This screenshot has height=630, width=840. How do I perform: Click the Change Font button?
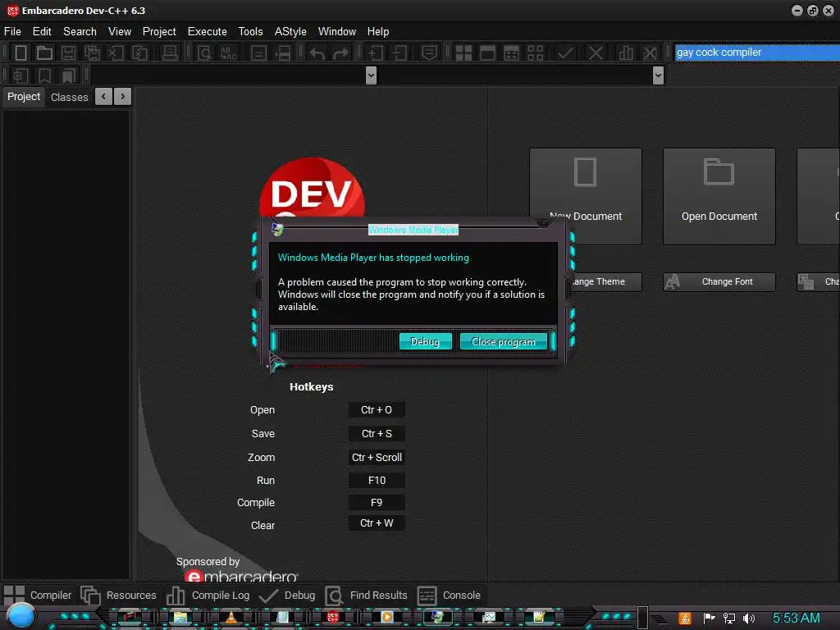tap(719, 282)
